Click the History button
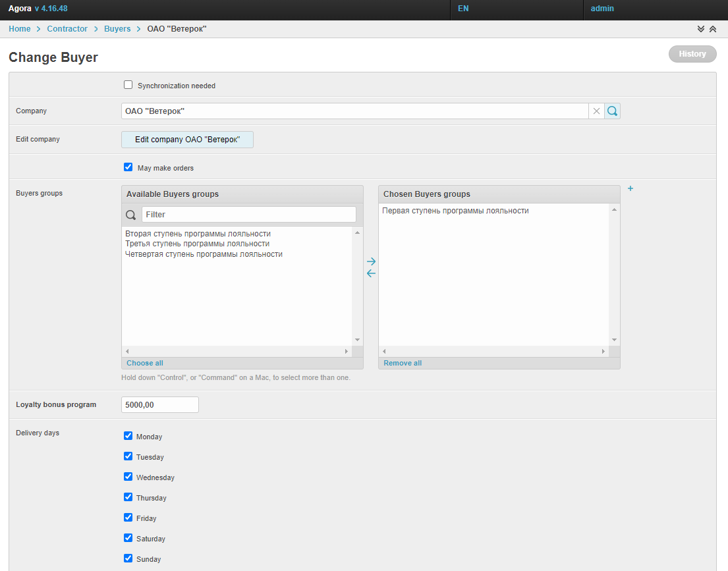Image resolution: width=728 pixels, height=571 pixels. point(692,54)
